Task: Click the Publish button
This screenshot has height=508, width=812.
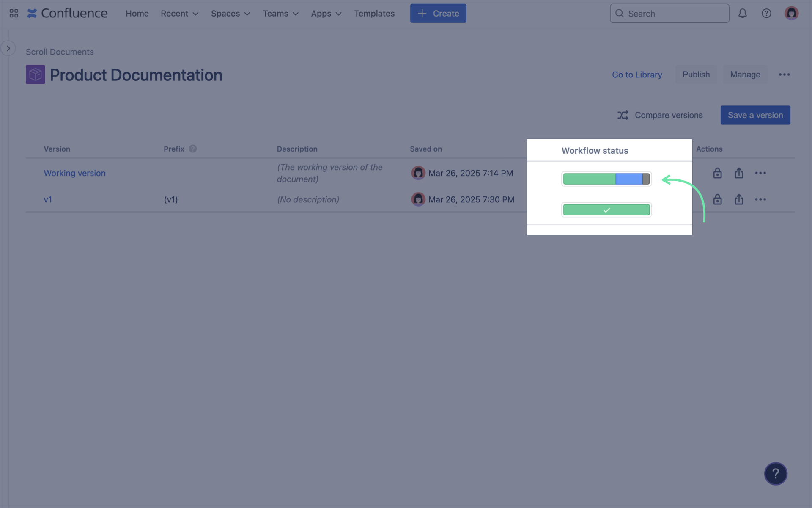Action: [696, 75]
